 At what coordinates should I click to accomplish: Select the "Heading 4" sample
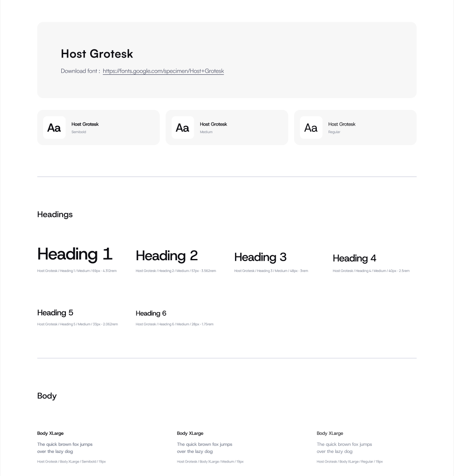[x=355, y=258]
